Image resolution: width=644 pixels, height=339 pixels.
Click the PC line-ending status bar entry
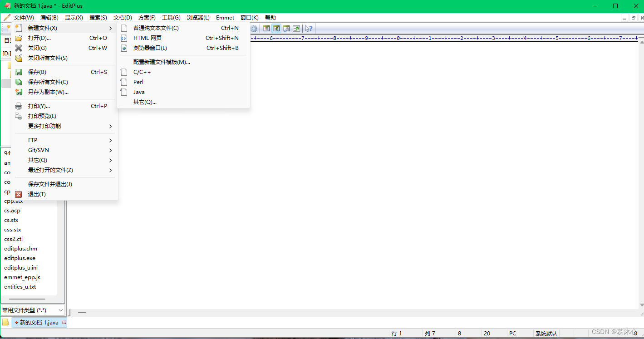513,333
